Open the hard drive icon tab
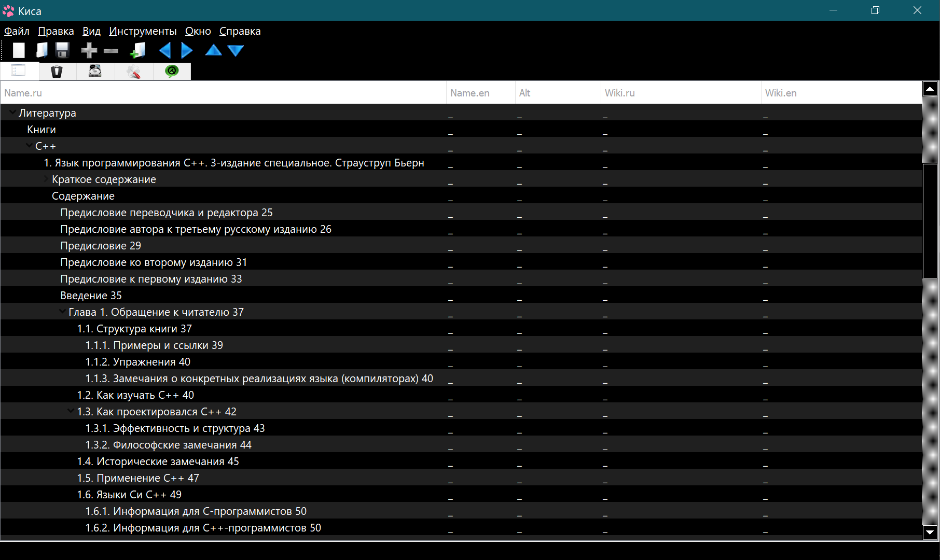This screenshot has height=560, width=940. click(95, 71)
